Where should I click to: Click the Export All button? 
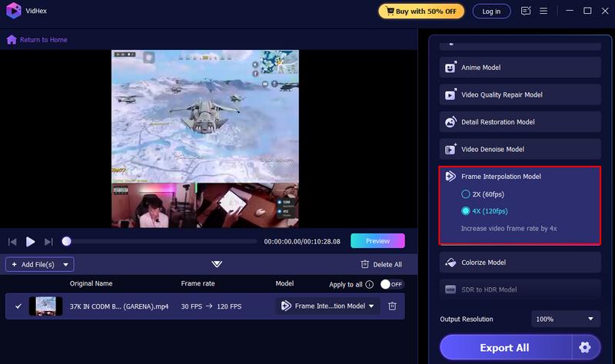click(x=504, y=347)
